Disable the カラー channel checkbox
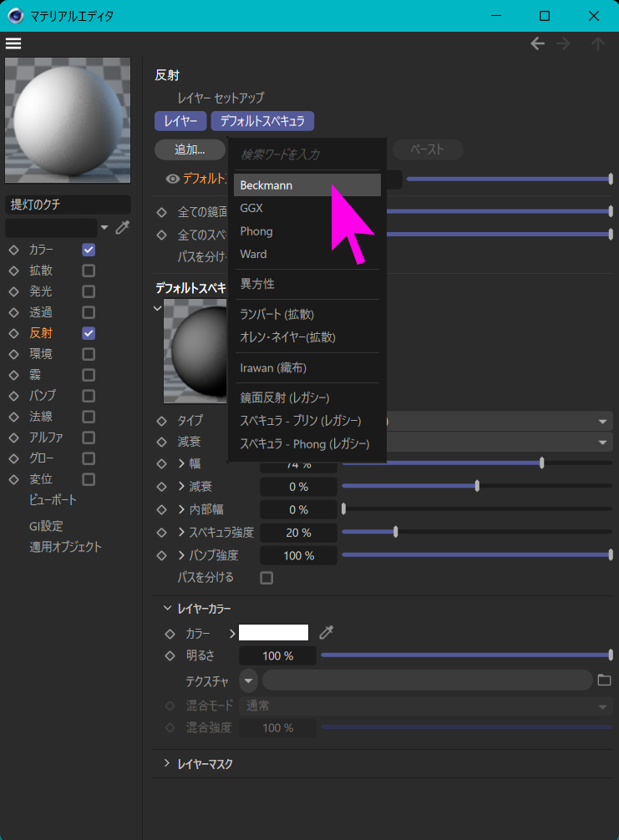The image size is (619, 840). coord(89,250)
